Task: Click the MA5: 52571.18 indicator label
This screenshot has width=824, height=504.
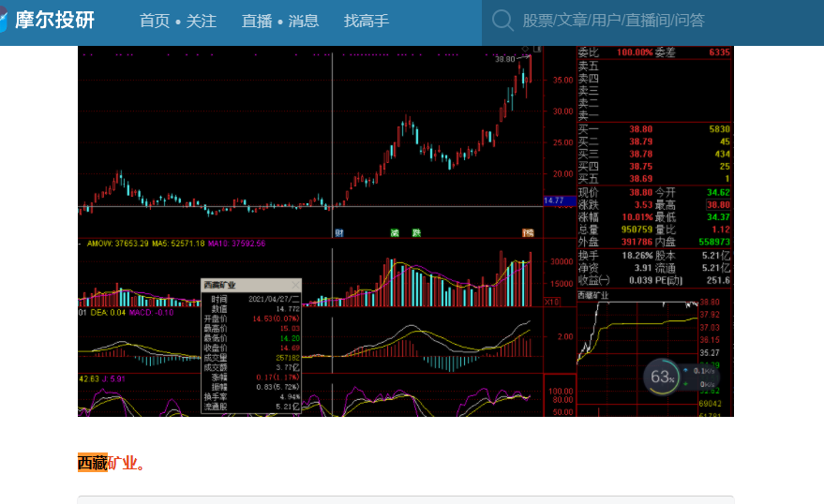Action: pos(178,244)
